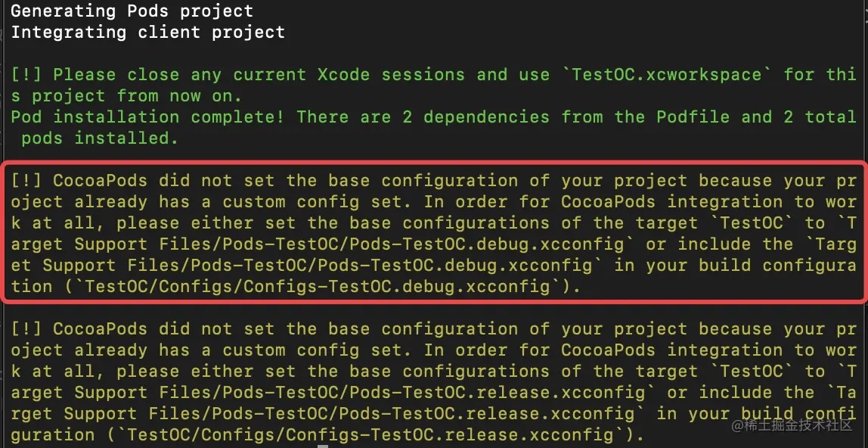Click the red-outlined debug warning block

coord(434,232)
